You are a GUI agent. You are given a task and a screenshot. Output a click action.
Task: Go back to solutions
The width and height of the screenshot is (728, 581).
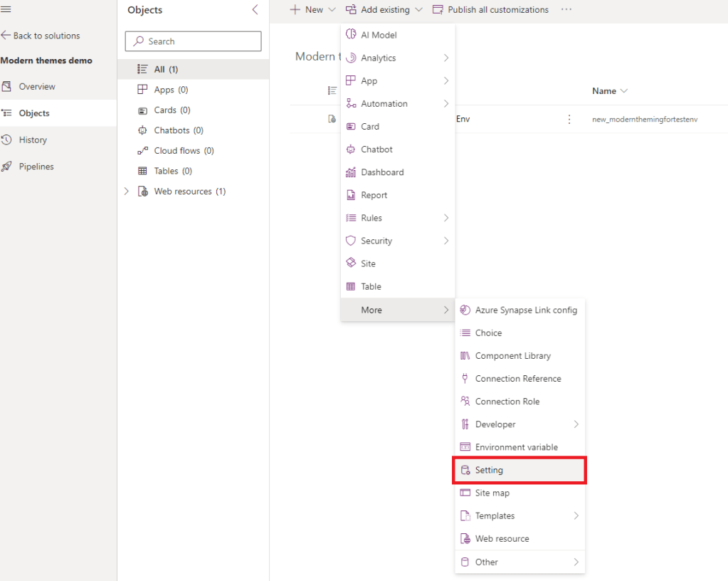pyautogui.click(x=41, y=36)
